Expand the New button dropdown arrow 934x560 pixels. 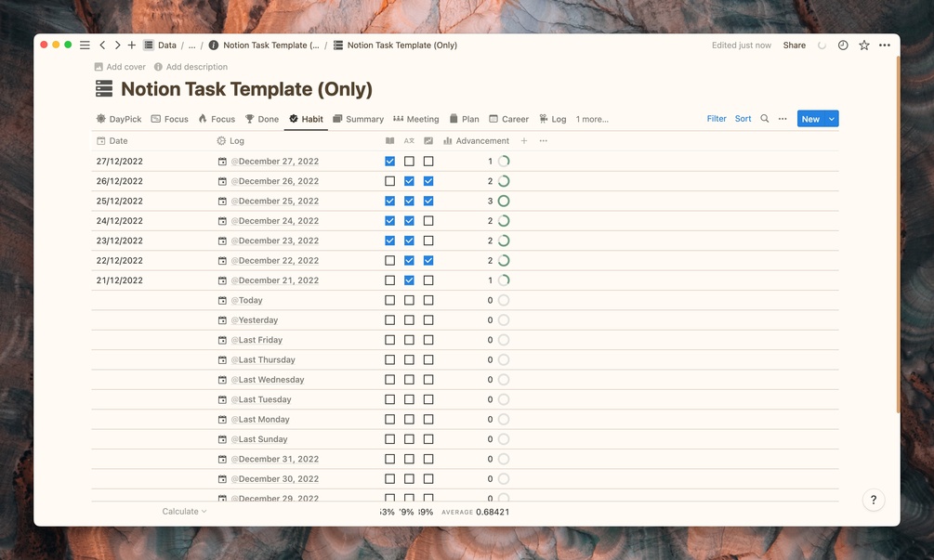(x=832, y=119)
